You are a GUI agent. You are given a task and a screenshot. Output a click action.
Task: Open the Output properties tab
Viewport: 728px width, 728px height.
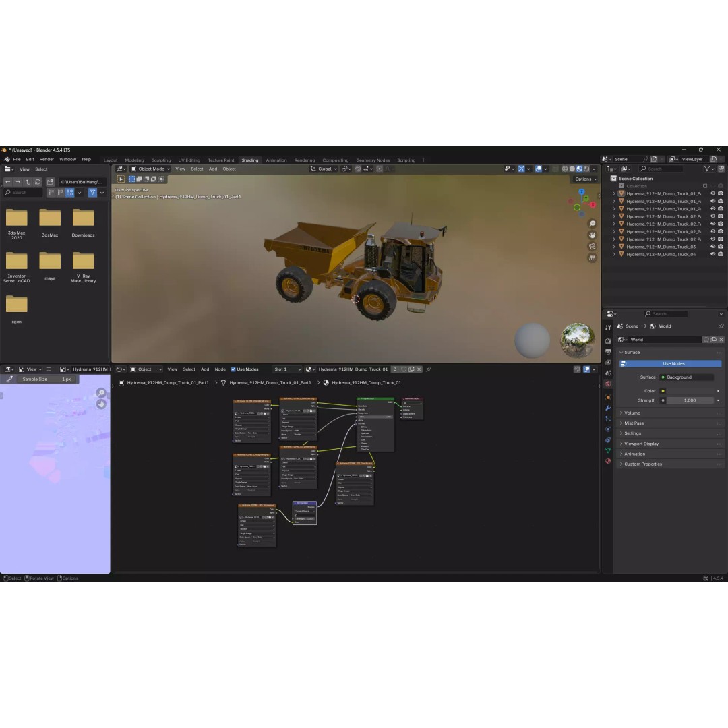coord(608,351)
